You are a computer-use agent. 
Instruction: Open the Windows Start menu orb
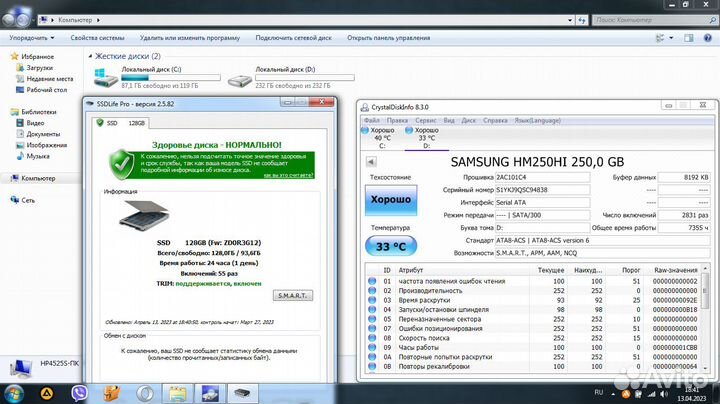pos(13,393)
